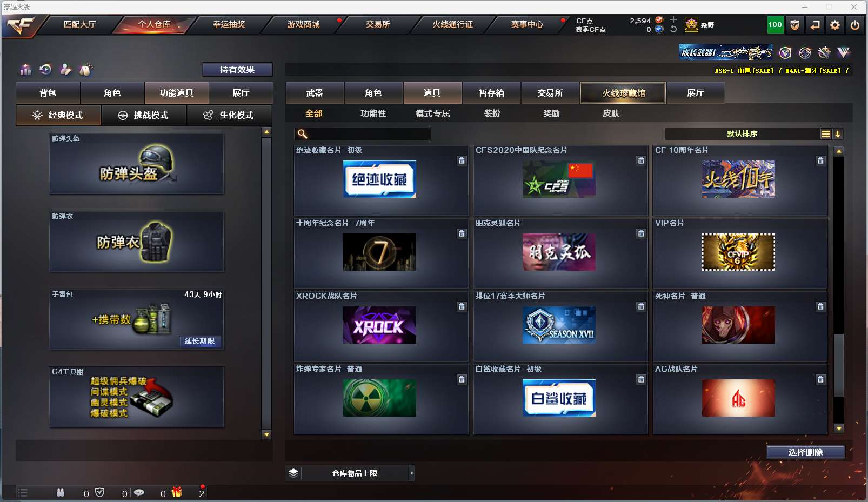
Task: Open 赛事中心 tab
Action: coord(527,24)
